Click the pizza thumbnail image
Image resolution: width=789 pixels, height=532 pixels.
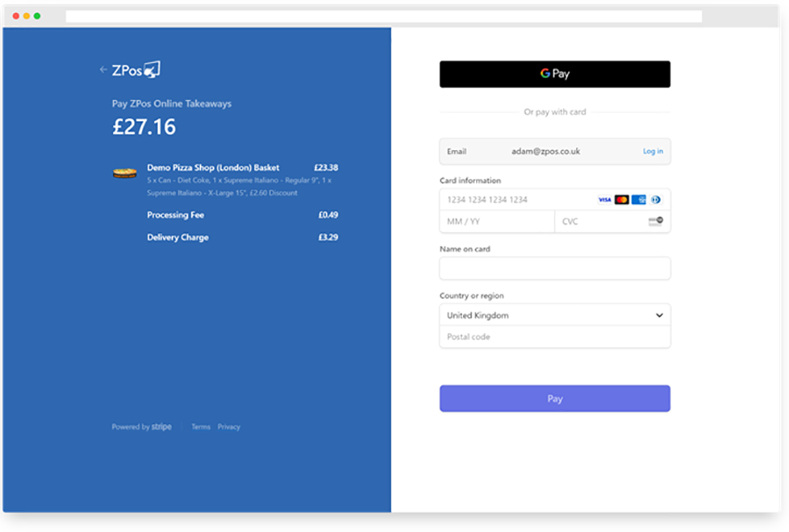coord(124,173)
